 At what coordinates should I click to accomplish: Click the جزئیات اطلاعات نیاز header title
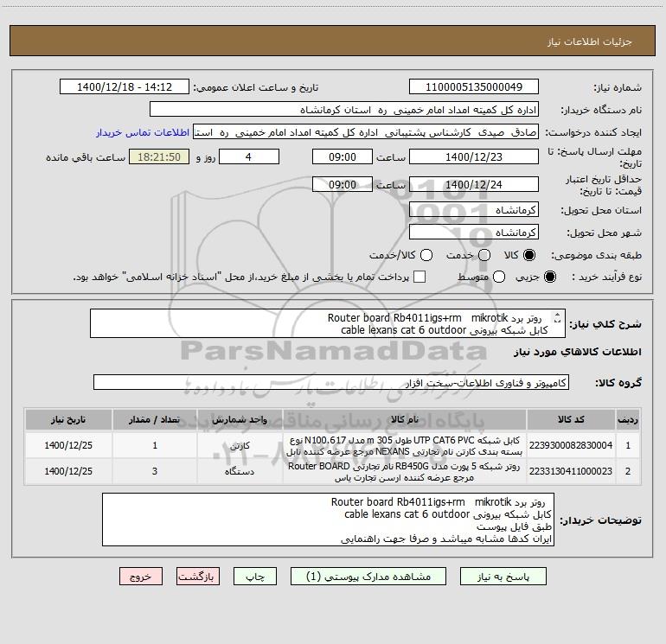(590, 41)
